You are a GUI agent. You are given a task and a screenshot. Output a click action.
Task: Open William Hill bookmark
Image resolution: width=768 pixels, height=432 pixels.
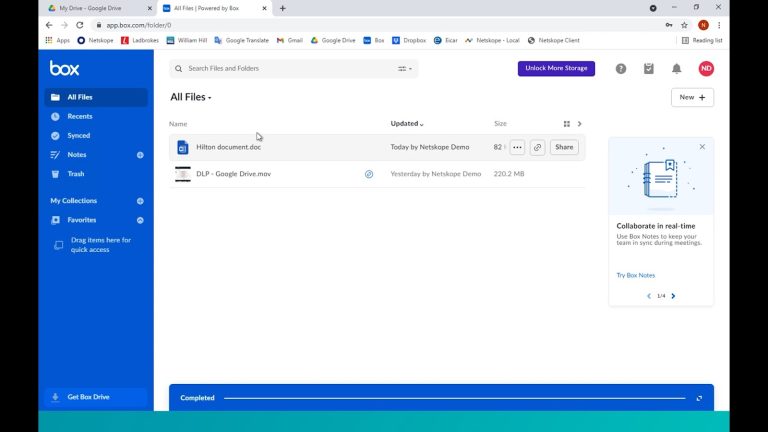click(x=187, y=40)
